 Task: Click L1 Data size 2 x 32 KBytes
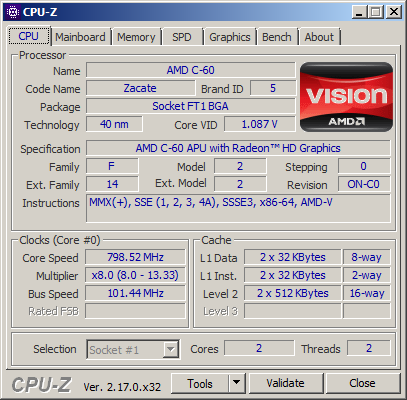pyautogui.click(x=293, y=257)
